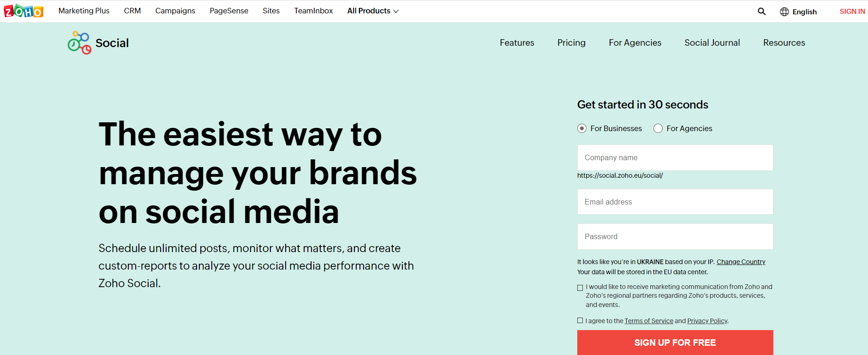This screenshot has width=868, height=355.
Task: Click the globe language icon
Action: coord(784,12)
